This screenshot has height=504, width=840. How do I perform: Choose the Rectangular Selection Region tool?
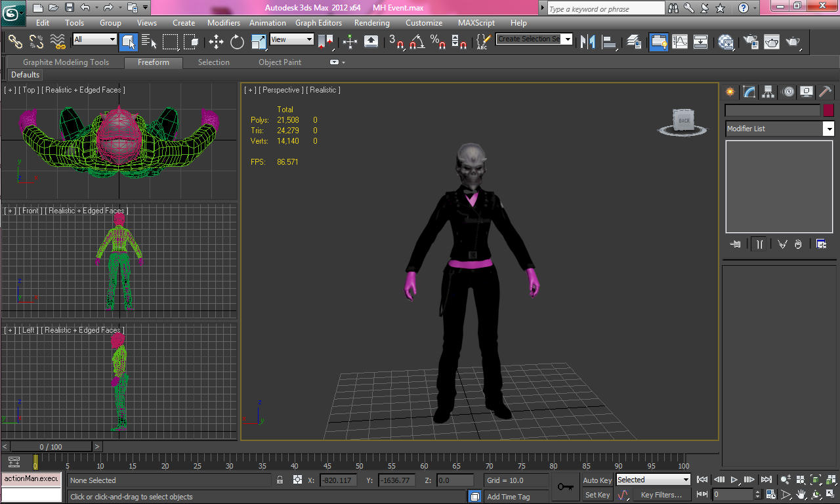[x=171, y=42]
